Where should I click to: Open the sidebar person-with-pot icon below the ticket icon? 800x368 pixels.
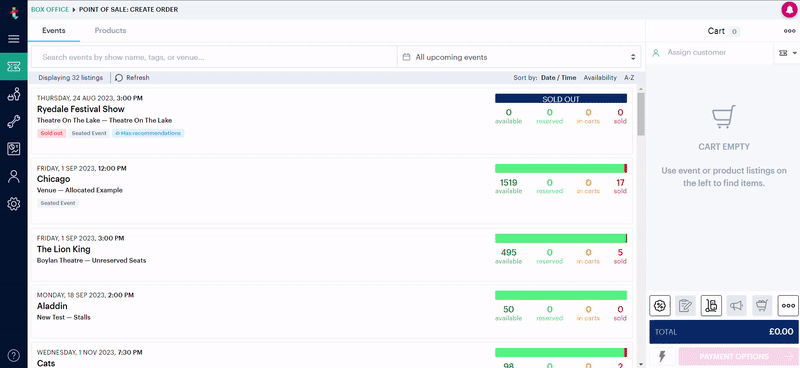(x=14, y=94)
